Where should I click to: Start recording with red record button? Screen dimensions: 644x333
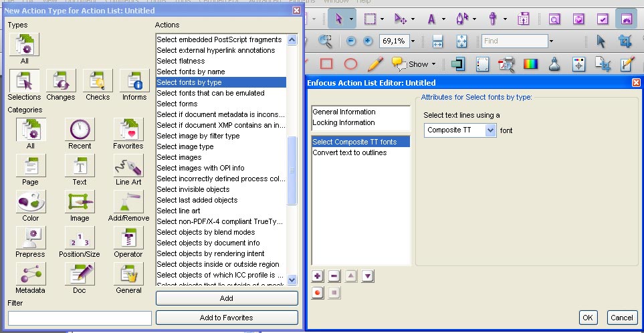click(317, 293)
